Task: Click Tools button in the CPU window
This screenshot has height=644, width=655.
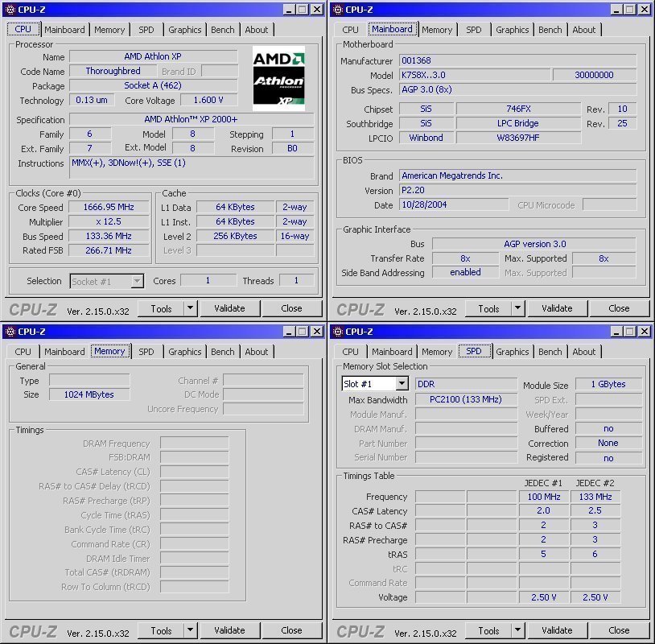Action: [x=161, y=308]
